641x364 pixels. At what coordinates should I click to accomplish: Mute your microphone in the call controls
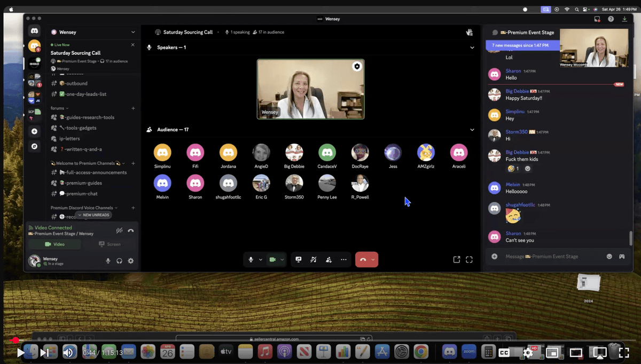251,259
